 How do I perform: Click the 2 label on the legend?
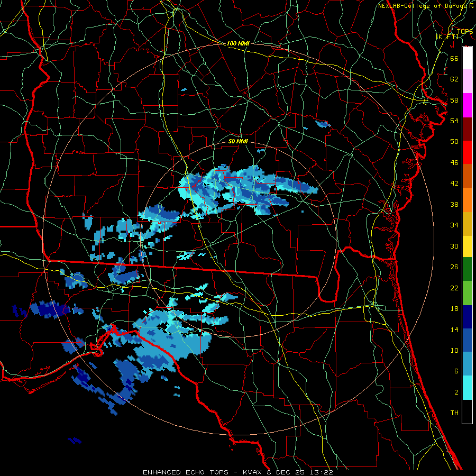point(456,392)
